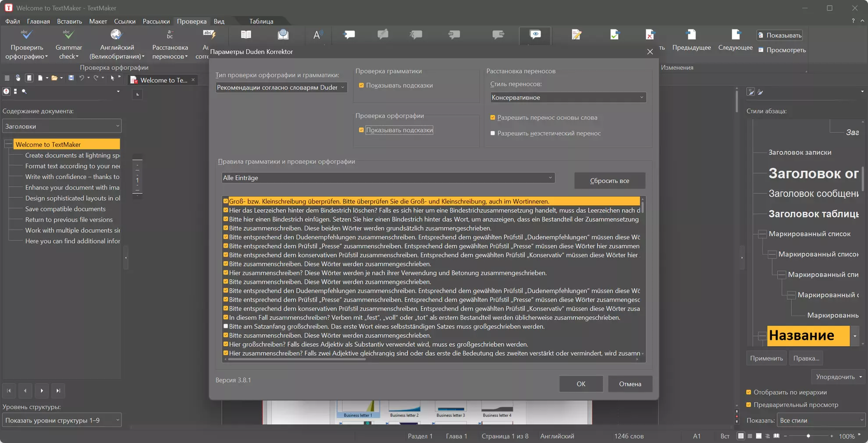Uncheck 'Разрешить перенос основы слова'
The height and width of the screenshot is (443, 868).
(x=493, y=118)
